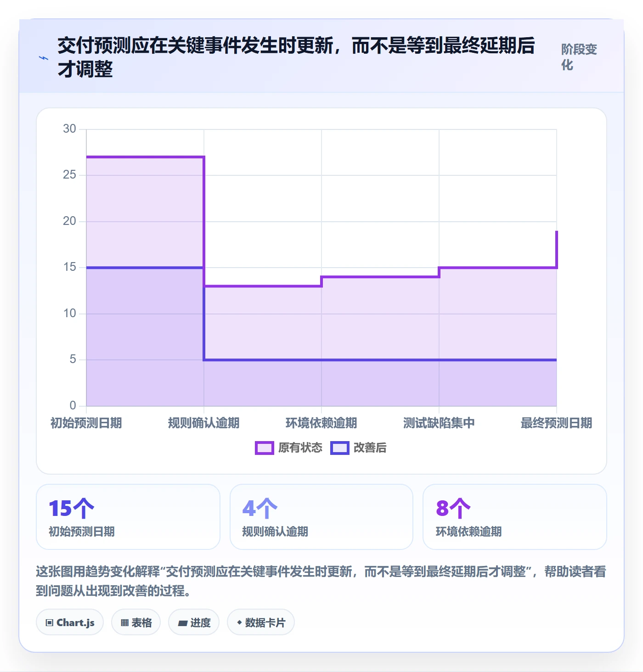Click the grid icon inside the 表格 chip
Screen dimensions: 643x672
(124, 623)
